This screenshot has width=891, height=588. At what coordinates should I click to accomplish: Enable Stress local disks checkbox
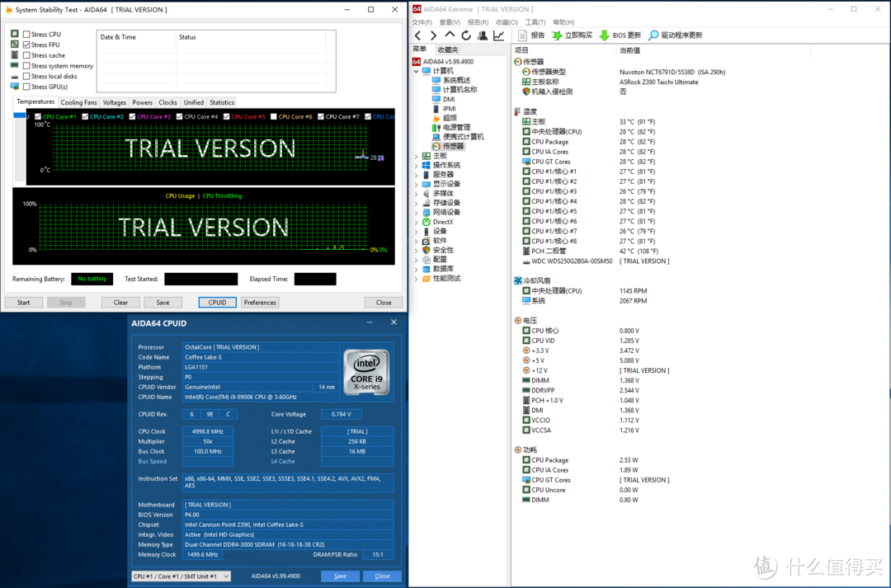point(26,76)
